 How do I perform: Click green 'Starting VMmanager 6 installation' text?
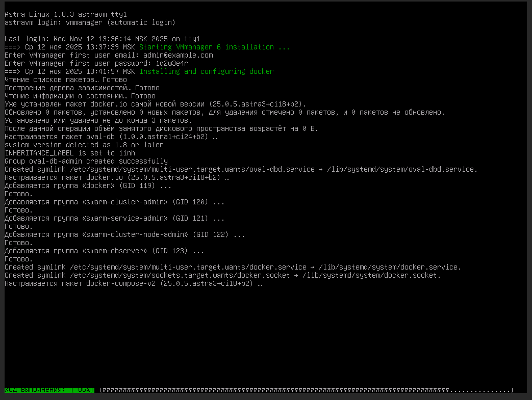pyautogui.click(x=214, y=47)
